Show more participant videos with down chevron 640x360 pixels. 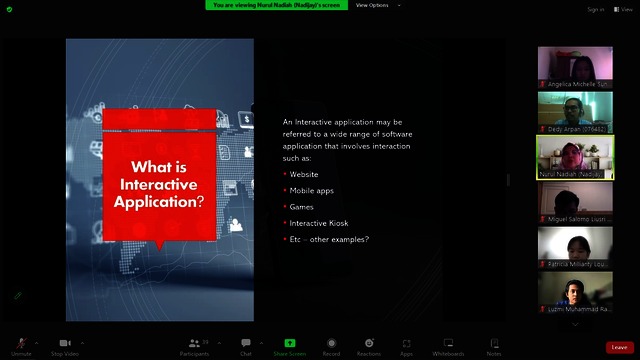point(575,324)
